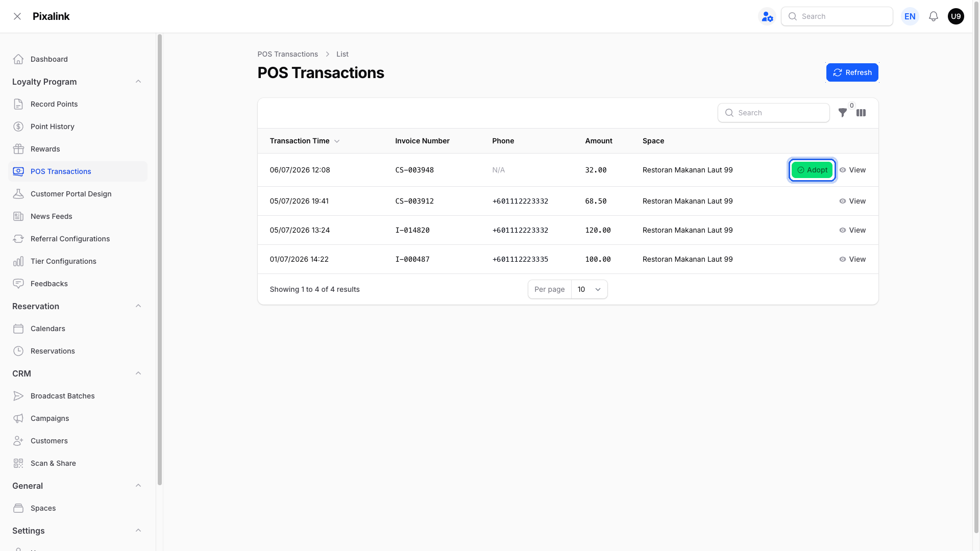Collapse the Reservation section

click(x=138, y=306)
